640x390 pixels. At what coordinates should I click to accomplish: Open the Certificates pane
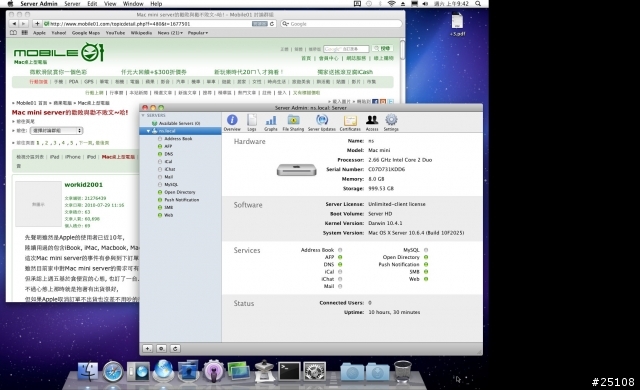pyautogui.click(x=350, y=122)
